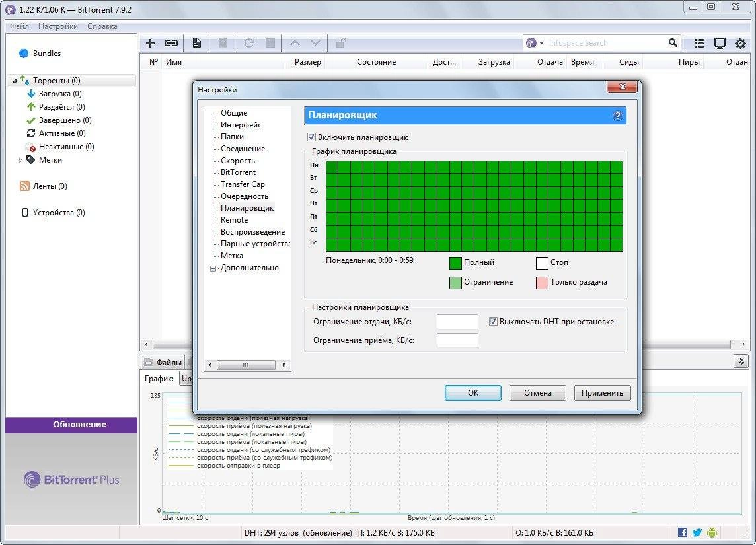Screen dimensions: 756x545
Task: Switch to the Файлы tab
Action: (163, 363)
